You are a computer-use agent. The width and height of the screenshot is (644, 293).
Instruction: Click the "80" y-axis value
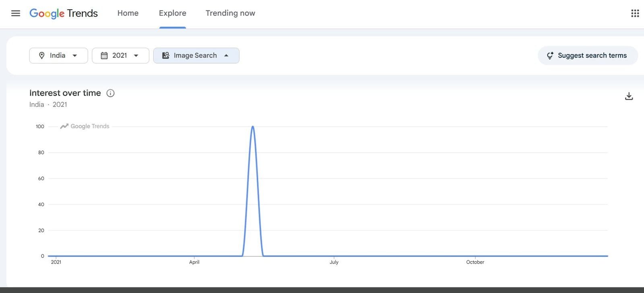[x=41, y=153]
